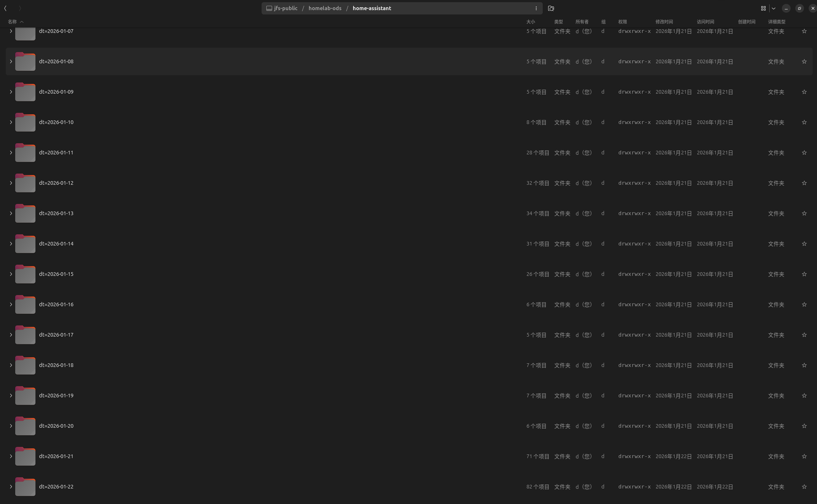
Task: Click the search folder icon
Action: click(x=551, y=8)
